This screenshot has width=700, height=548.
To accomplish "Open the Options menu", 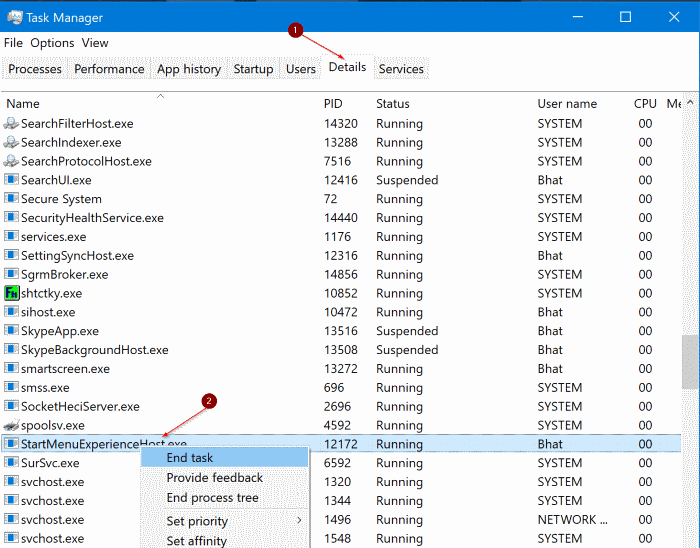I will tap(52, 43).
